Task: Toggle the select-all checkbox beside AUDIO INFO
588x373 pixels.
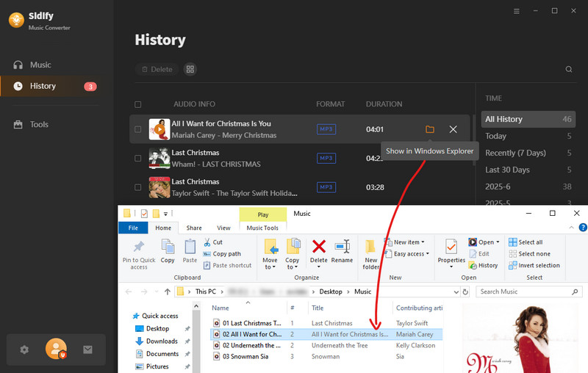Action: (138, 104)
